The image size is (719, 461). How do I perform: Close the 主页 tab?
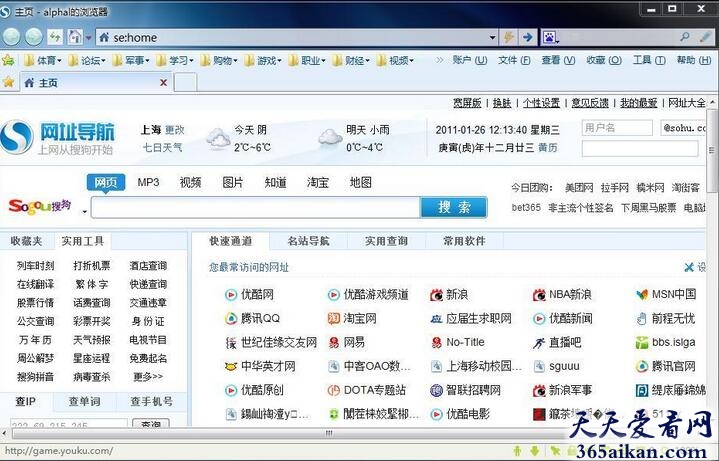[163, 83]
